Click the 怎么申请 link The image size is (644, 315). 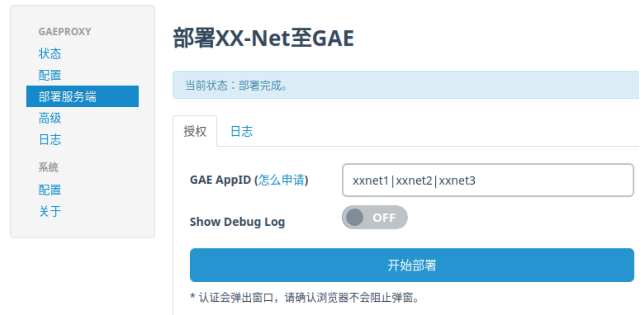281,180
